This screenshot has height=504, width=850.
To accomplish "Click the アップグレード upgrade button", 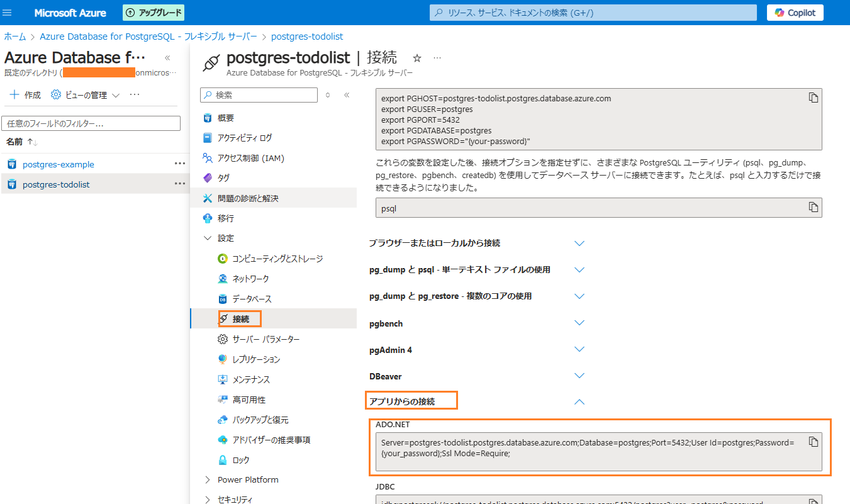I will pyautogui.click(x=153, y=13).
